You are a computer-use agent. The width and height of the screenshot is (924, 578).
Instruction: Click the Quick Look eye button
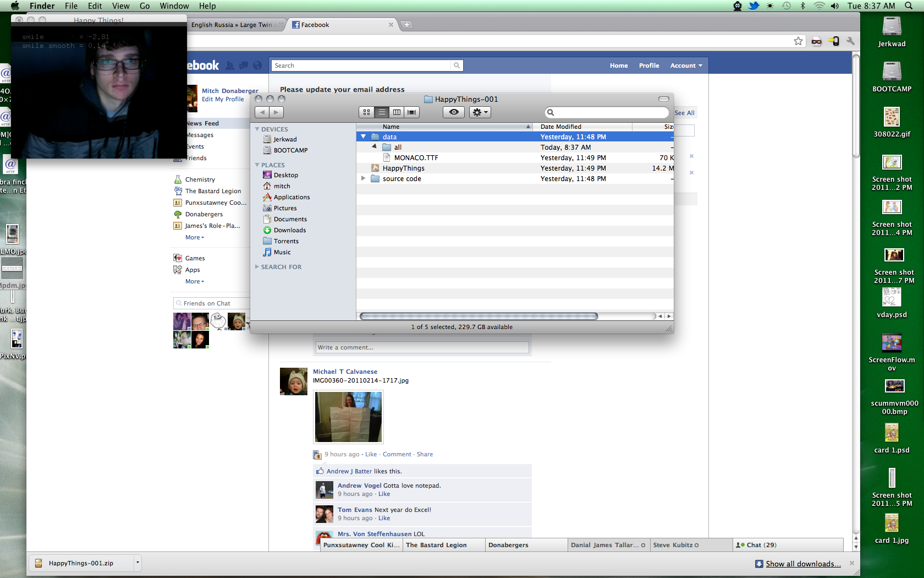pyautogui.click(x=454, y=112)
